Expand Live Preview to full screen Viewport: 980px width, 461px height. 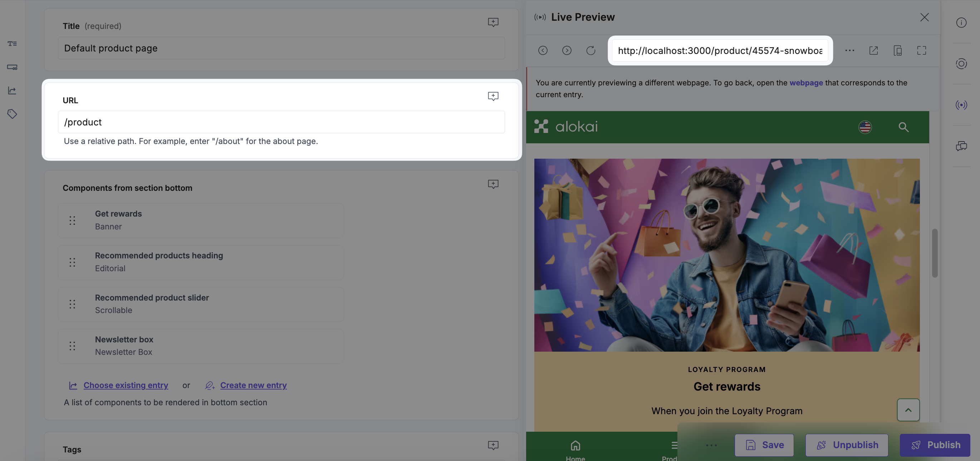[922, 50]
